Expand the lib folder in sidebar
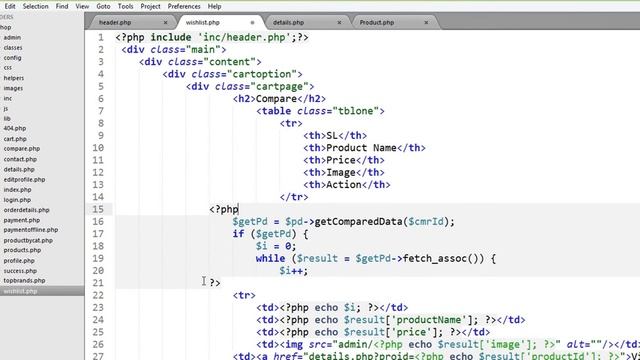The image size is (640, 360). point(7,118)
